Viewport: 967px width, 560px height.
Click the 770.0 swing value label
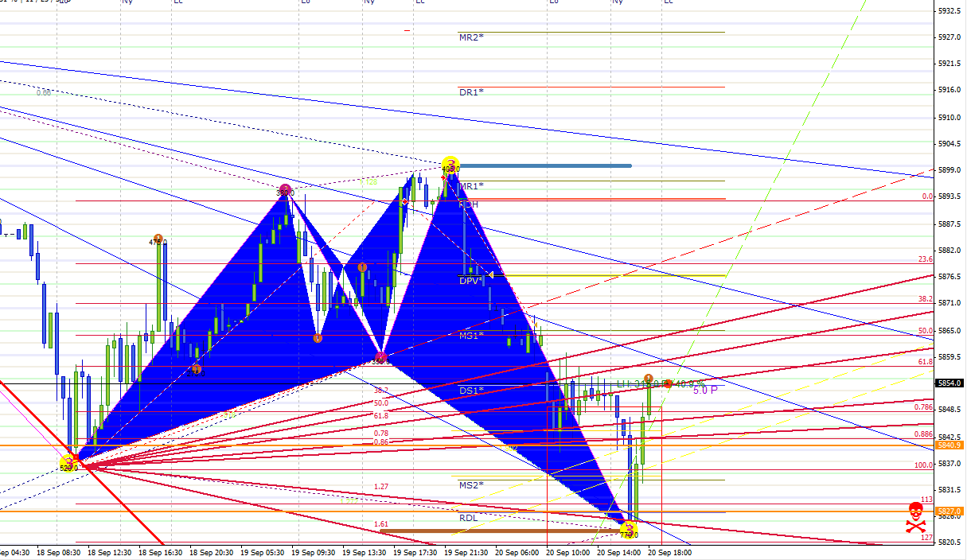629,535
